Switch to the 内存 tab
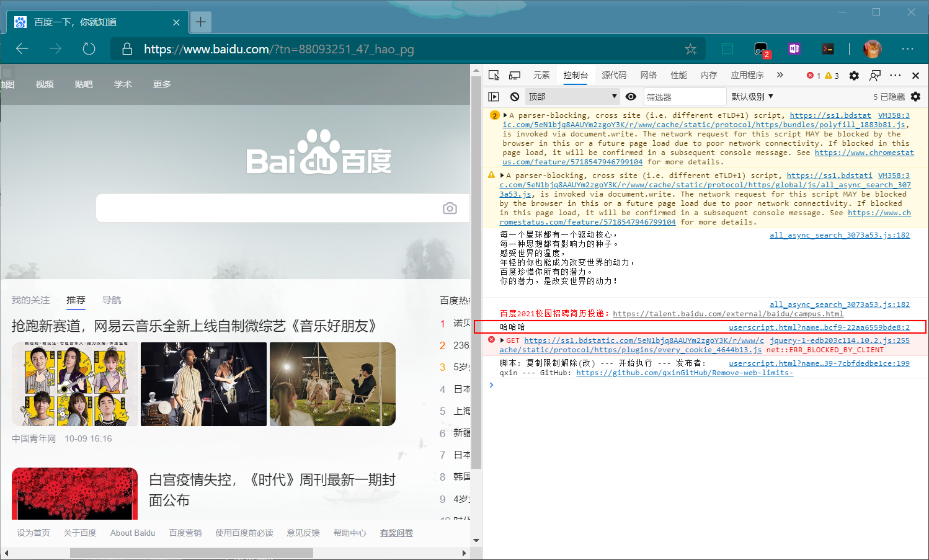Viewport: 929px width, 560px height. click(709, 75)
